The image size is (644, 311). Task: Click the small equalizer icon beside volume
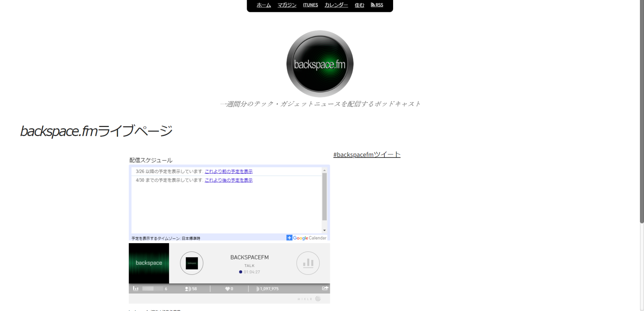click(x=136, y=289)
